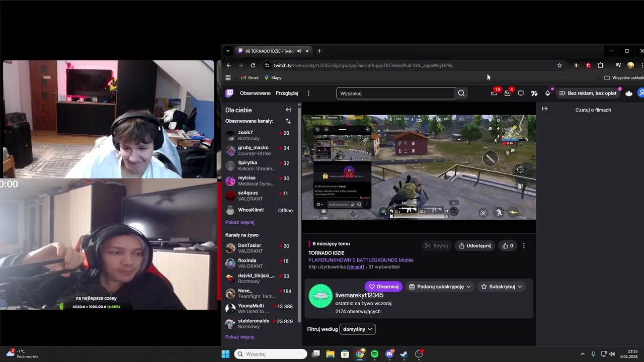This screenshot has height=362, width=644.
Task: Go back in Chrome browser
Action: (228, 65)
